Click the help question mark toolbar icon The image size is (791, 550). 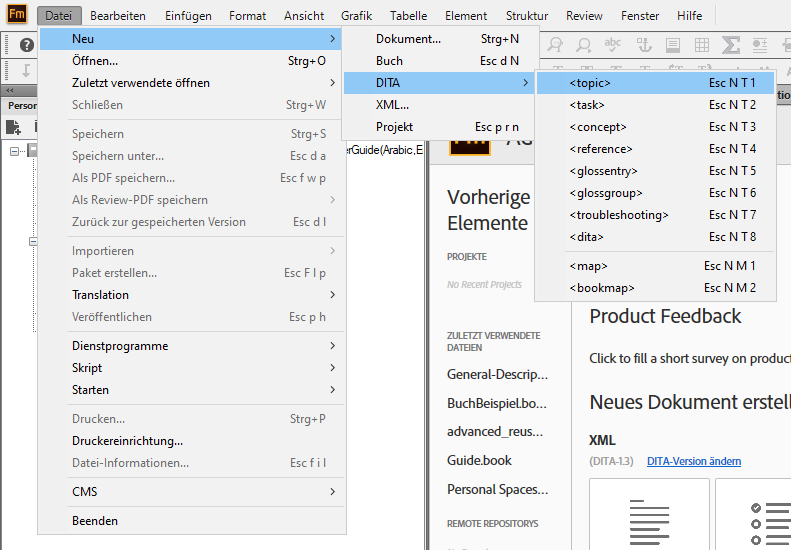click(27, 45)
